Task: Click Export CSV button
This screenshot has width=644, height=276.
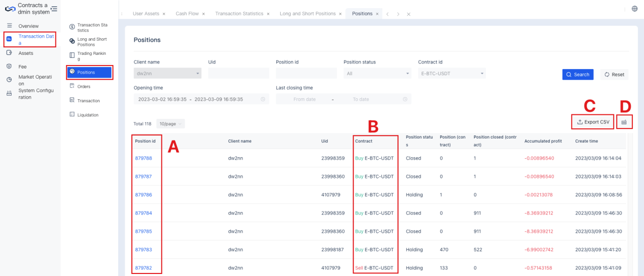Action: (x=593, y=122)
